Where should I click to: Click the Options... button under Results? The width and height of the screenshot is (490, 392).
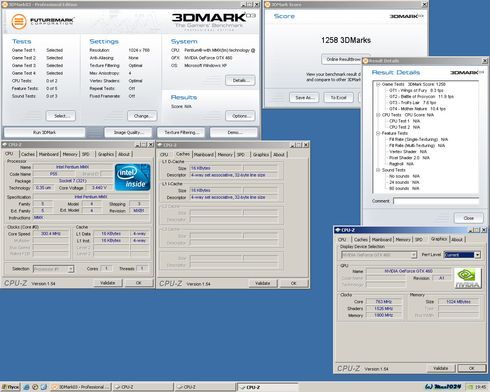point(240,116)
